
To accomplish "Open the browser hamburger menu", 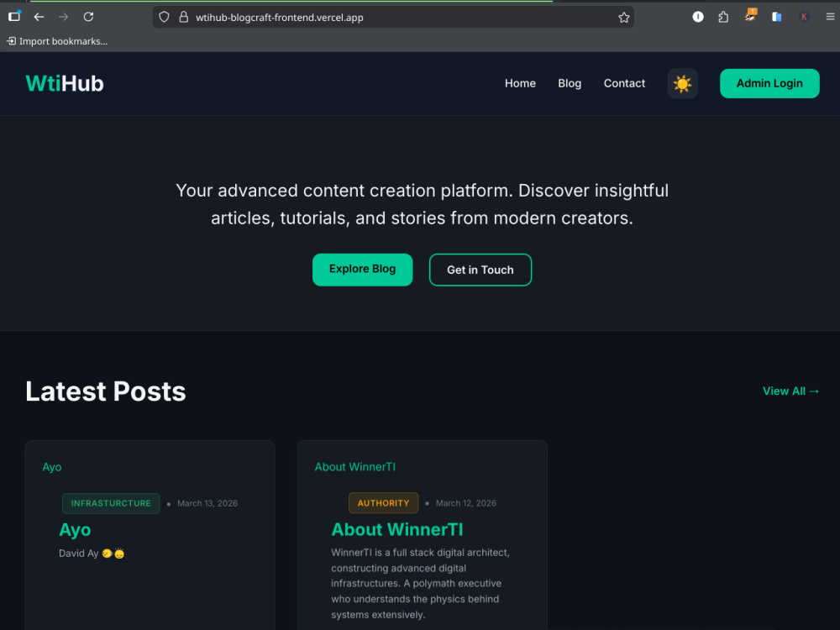I will point(830,17).
